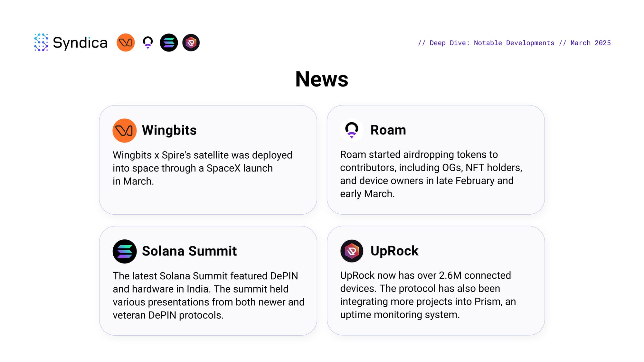Click the Wingbits card title

tap(169, 130)
